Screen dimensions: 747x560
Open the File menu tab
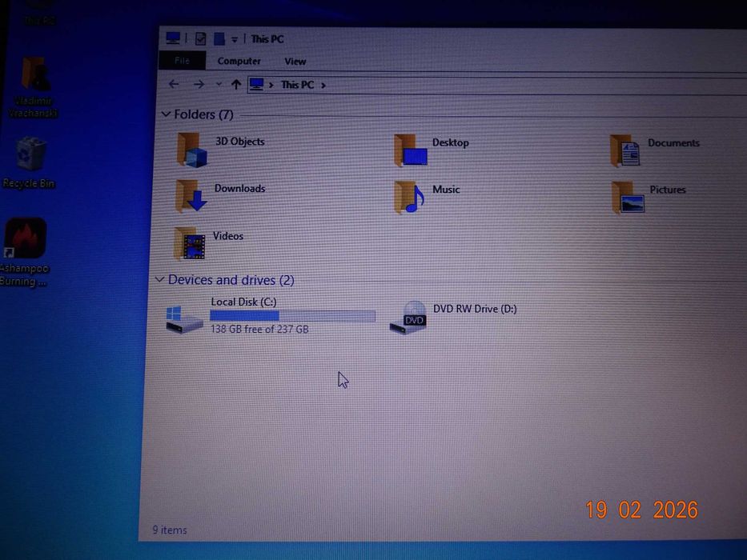click(x=182, y=61)
